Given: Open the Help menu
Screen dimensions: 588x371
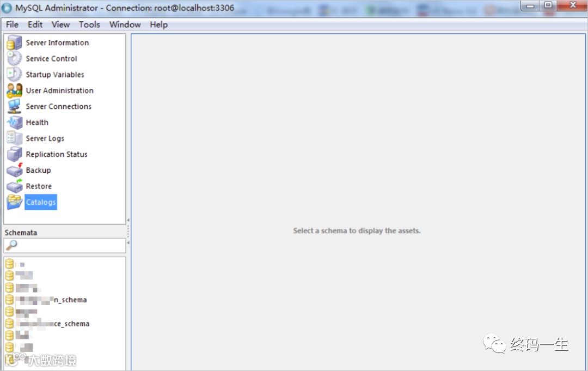Looking at the screenshot, I should (x=158, y=25).
